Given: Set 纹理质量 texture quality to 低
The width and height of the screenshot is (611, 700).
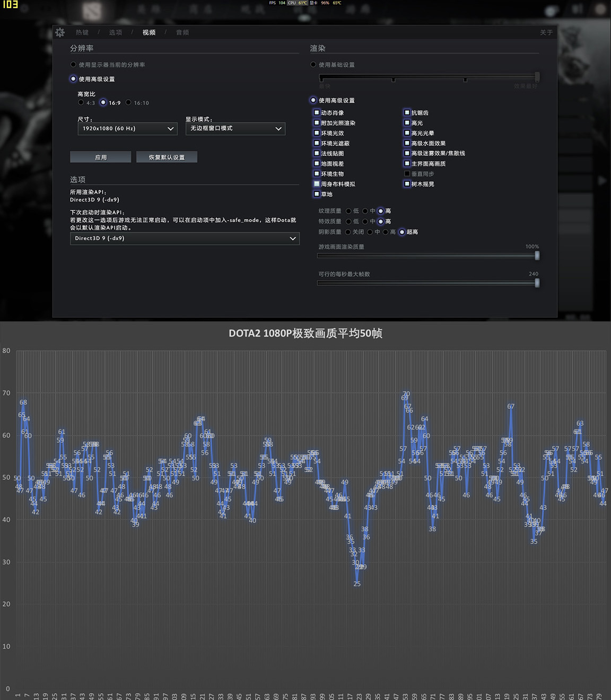Looking at the screenshot, I should pyautogui.click(x=348, y=211).
